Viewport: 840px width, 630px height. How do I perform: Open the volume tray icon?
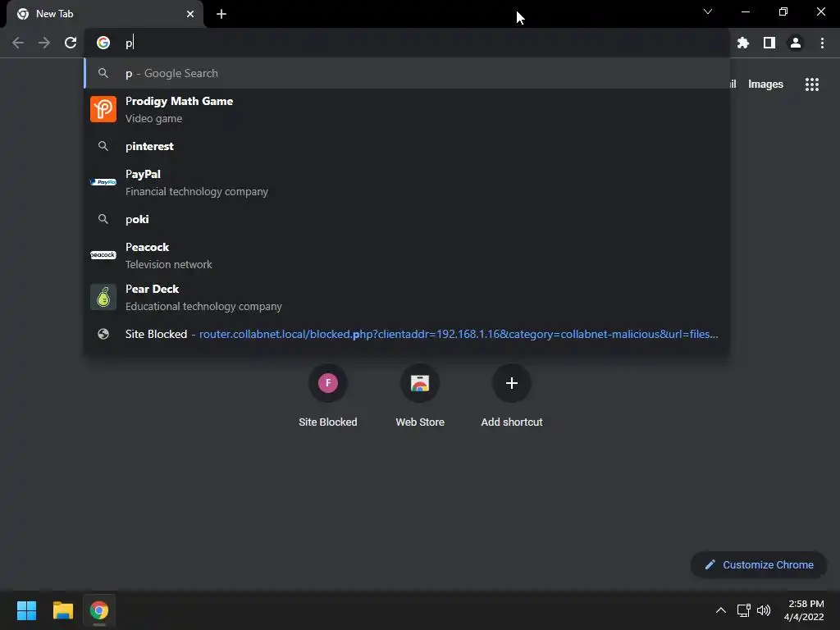(x=764, y=610)
